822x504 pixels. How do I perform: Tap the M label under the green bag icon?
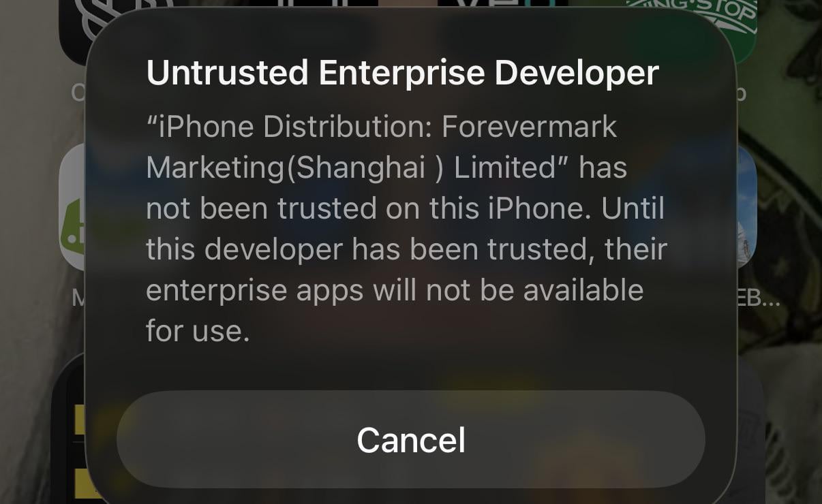coord(78,298)
